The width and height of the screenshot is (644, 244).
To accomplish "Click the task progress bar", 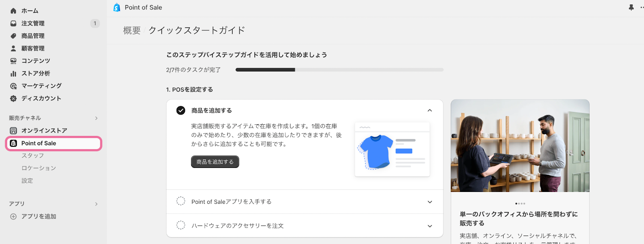I will [339, 70].
